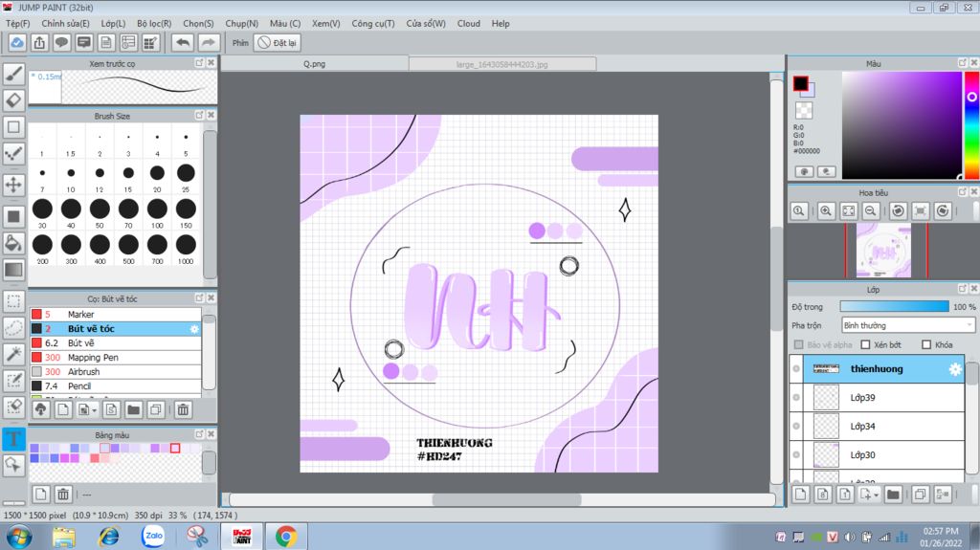Expand new layer type dropdown arrow

click(x=876, y=495)
